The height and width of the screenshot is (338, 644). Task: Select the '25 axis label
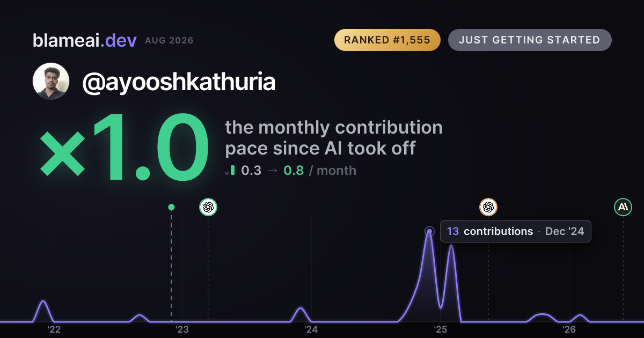tap(440, 329)
